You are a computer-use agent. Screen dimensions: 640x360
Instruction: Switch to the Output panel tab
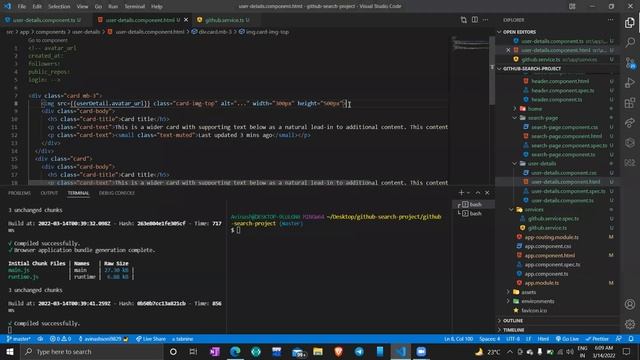[49, 193]
